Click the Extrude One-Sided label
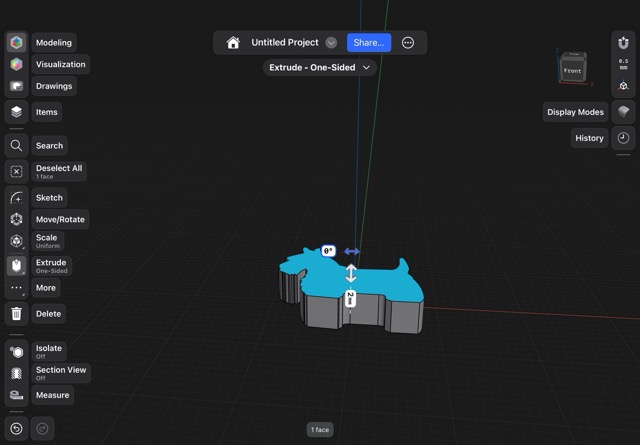 coord(51,266)
